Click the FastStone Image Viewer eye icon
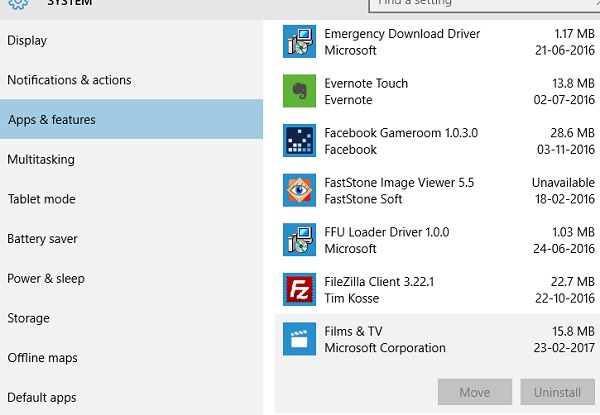This screenshot has height=415, width=600. 299,190
